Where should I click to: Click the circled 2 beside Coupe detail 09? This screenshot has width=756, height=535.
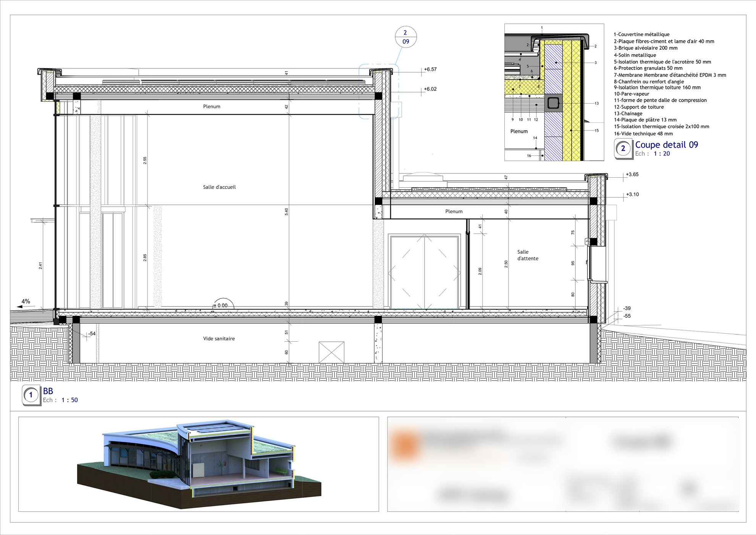(x=623, y=148)
